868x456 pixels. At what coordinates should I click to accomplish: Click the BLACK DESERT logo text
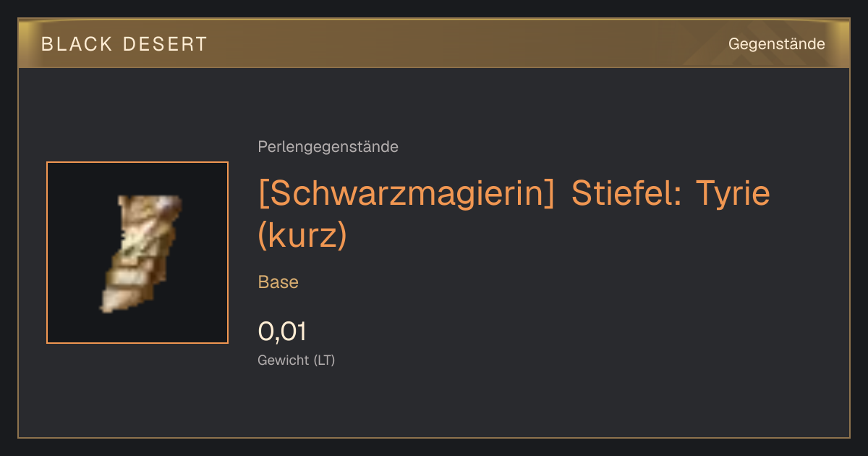[x=124, y=44]
